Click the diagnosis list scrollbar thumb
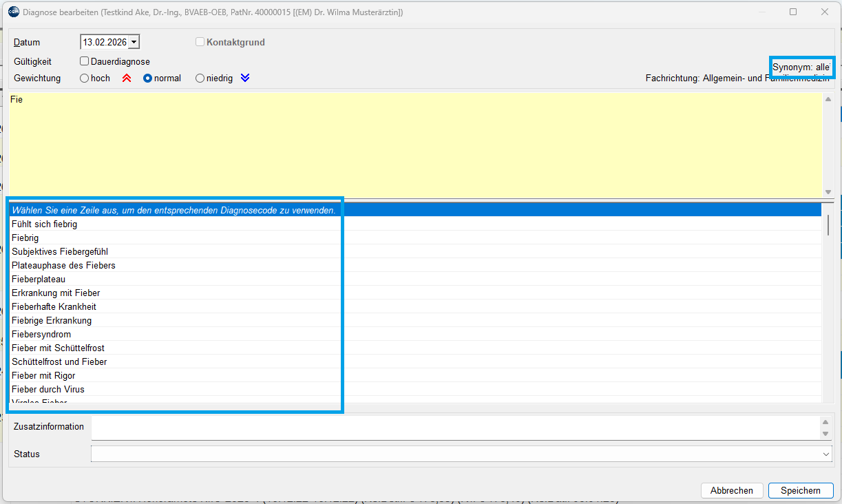842x504 pixels. tap(828, 224)
